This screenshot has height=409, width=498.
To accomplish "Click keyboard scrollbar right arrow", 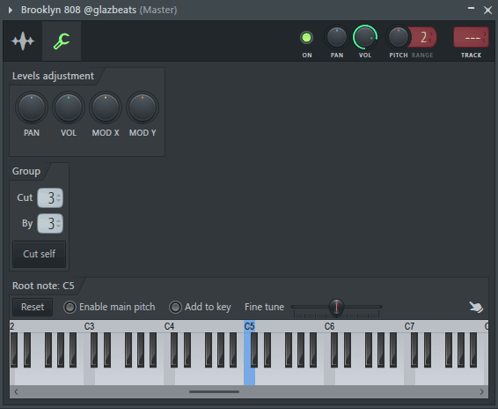I will (x=481, y=392).
